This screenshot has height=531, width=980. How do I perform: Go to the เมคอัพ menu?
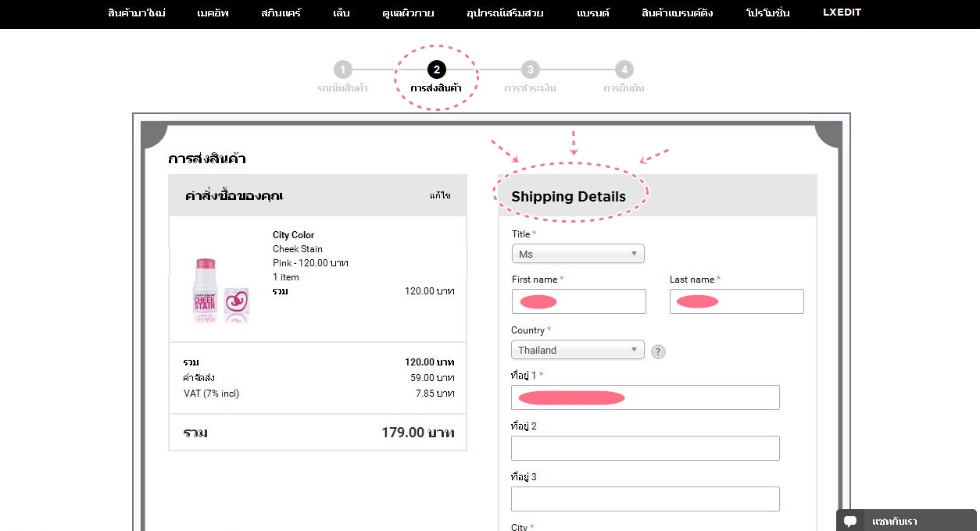click(213, 13)
